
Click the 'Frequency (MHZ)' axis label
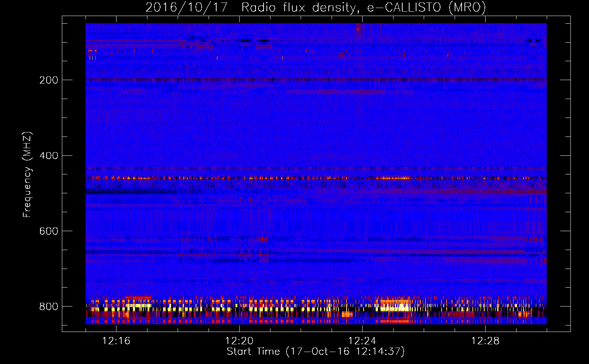point(27,174)
